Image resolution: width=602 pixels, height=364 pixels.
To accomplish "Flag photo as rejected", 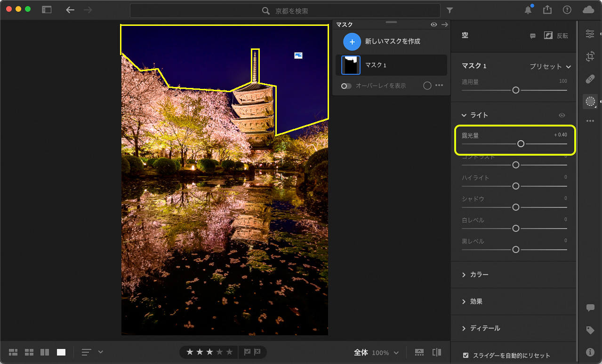I will (x=257, y=352).
